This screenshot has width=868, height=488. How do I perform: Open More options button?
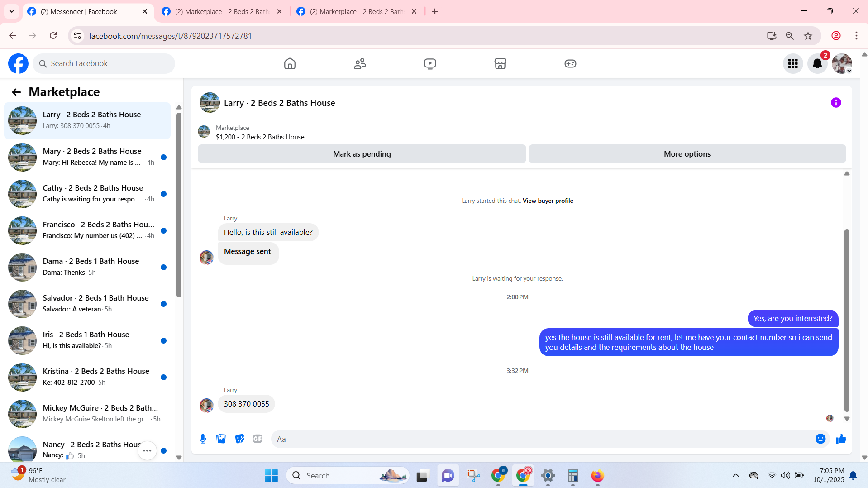tap(687, 154)
